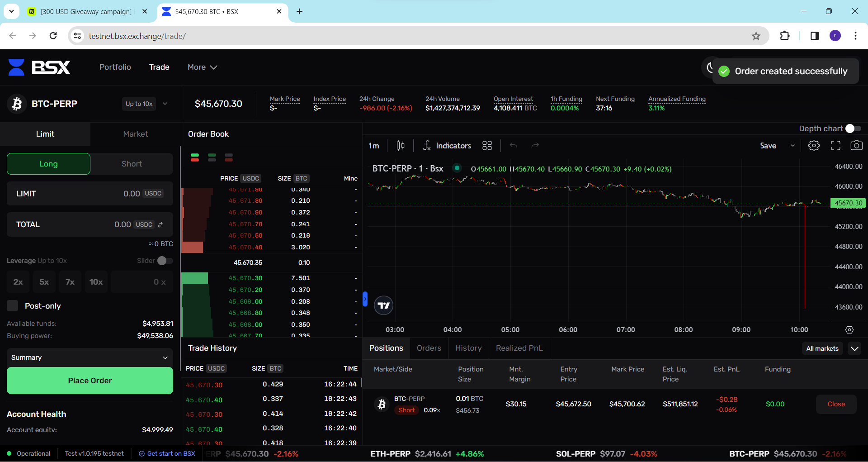
Task: Check the Post-only checkbox
Action: click(13, 306)
